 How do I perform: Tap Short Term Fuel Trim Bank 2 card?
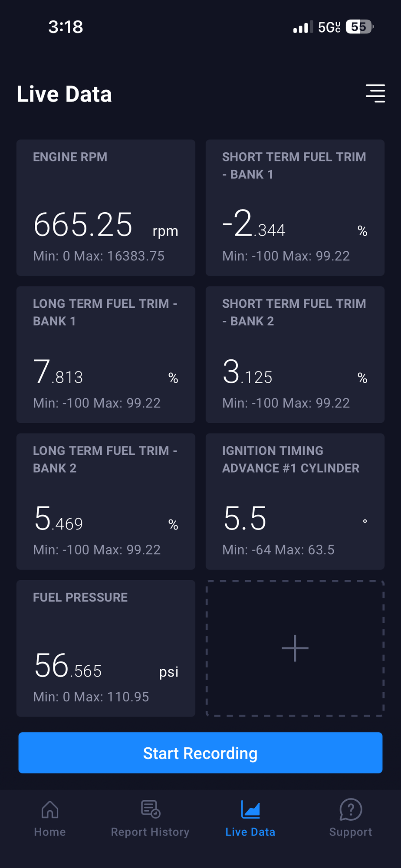pos(295,355)
